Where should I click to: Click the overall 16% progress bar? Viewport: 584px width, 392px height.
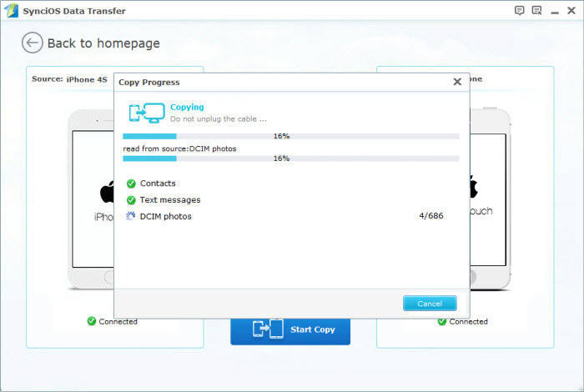pos(291,136)
